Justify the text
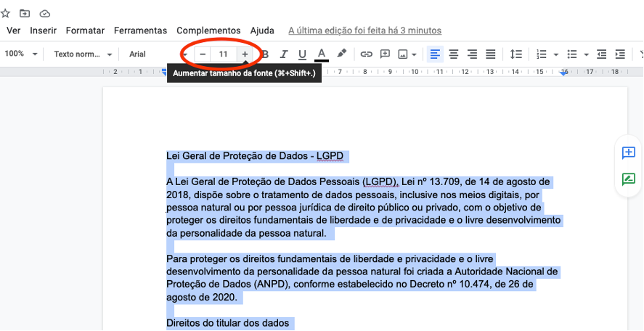 [x=490, y=54]
